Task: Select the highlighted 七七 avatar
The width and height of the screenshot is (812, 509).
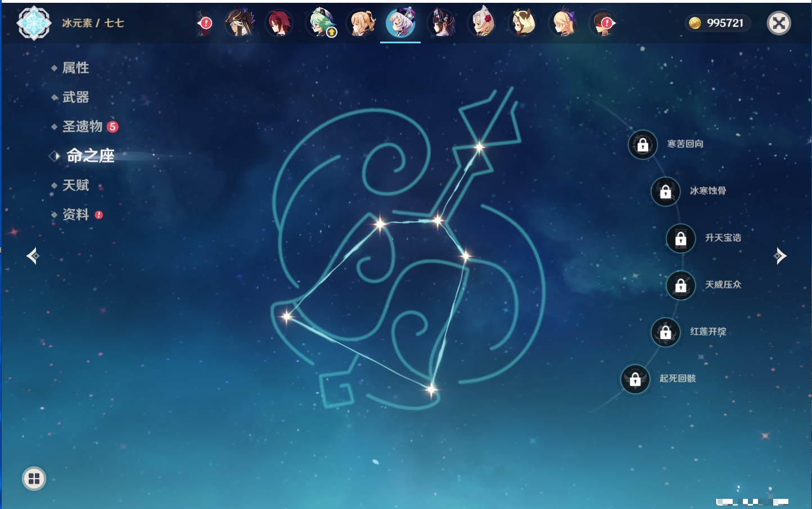Action: click(x=400, y=23)
